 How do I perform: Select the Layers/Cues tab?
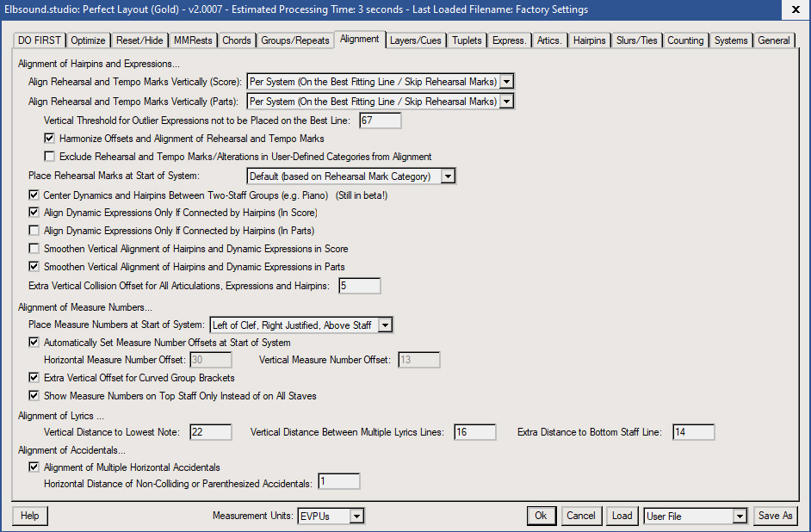415,40
